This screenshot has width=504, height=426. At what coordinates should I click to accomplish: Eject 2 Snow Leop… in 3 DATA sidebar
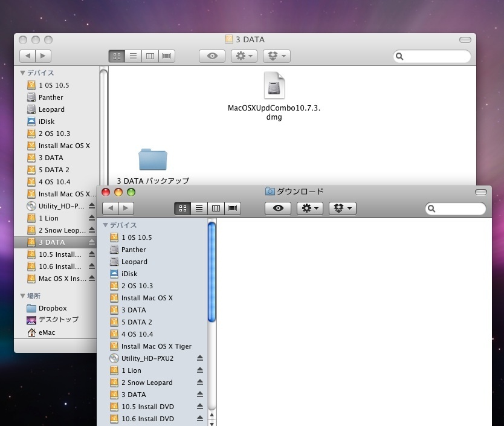click(x=92, y=230)
